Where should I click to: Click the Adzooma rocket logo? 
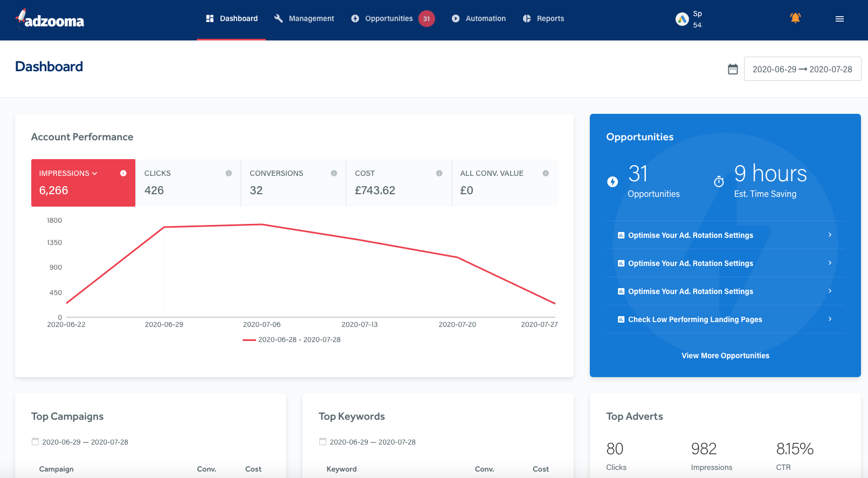[50, 19]
